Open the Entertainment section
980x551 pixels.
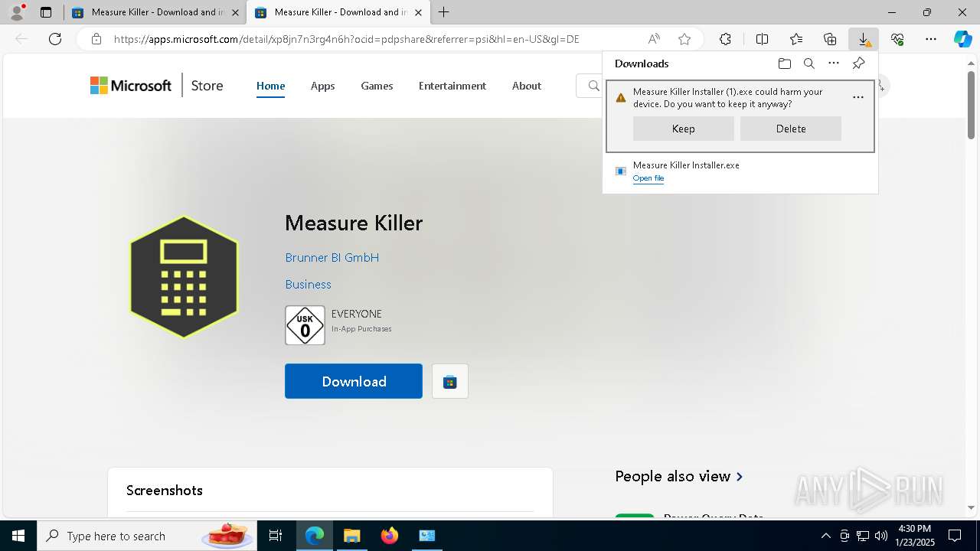pos(452,86)
